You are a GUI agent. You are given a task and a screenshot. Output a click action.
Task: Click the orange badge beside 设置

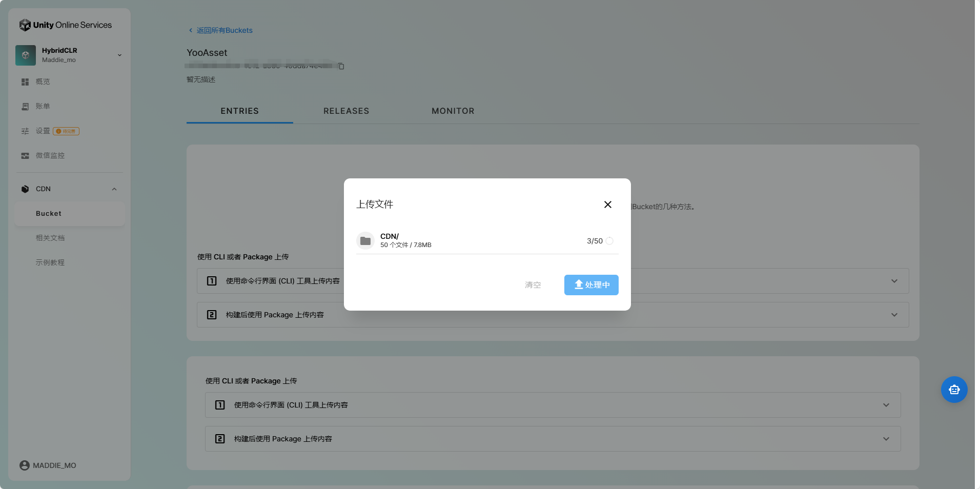tap(66, 131)
